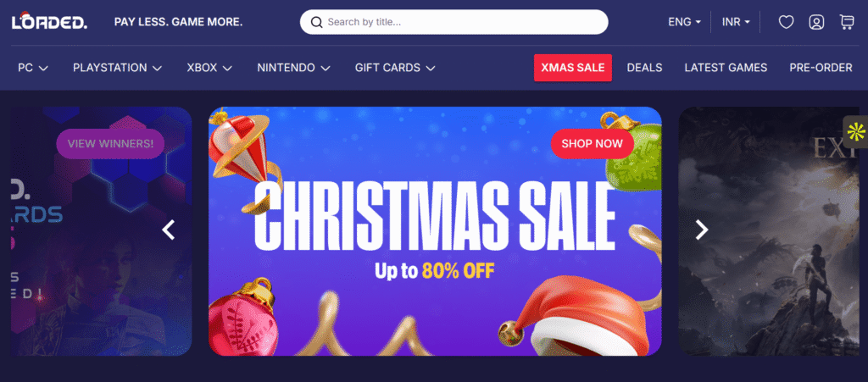Click the yellow asterisk side widget
Screen dimensions: 868x382
[x=856, y=131]
